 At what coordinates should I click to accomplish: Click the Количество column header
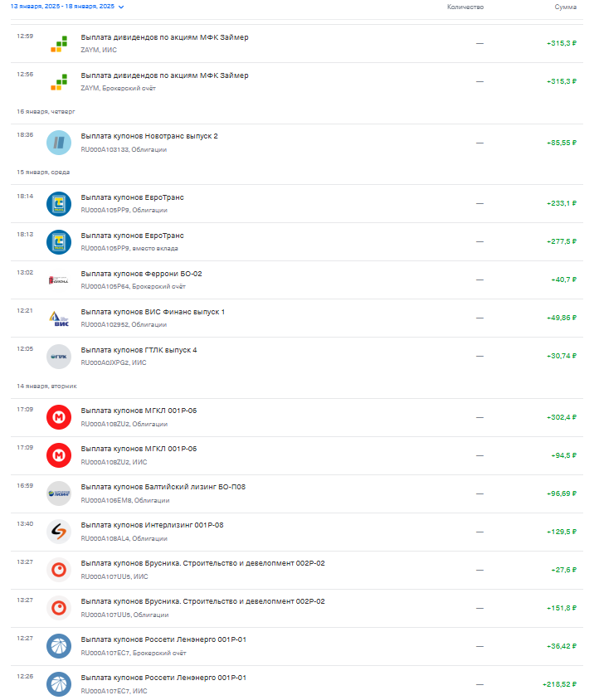pyautogui.click(x=465, y=7)
